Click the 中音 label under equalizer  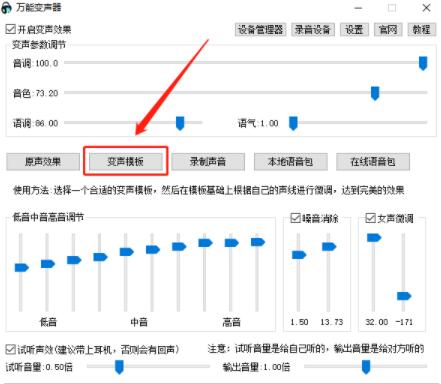point(139,322)
